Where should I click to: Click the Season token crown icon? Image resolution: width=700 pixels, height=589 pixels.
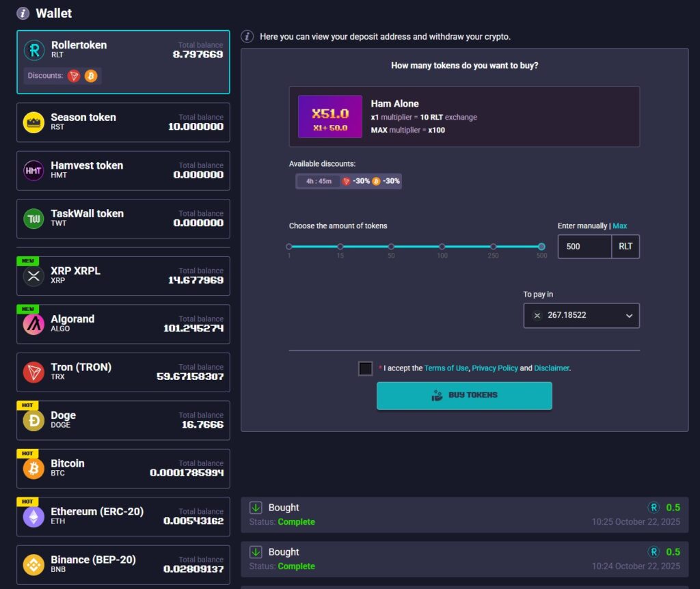(x=33, y=122)
